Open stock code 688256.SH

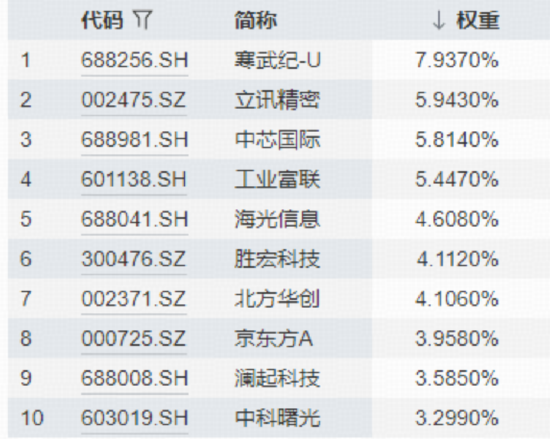(x=135, y=60)
